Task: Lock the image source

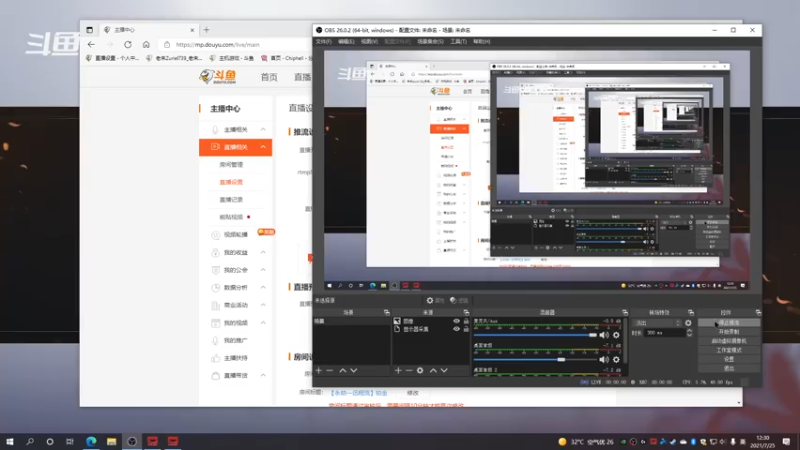Action: [x=466, y=321]
